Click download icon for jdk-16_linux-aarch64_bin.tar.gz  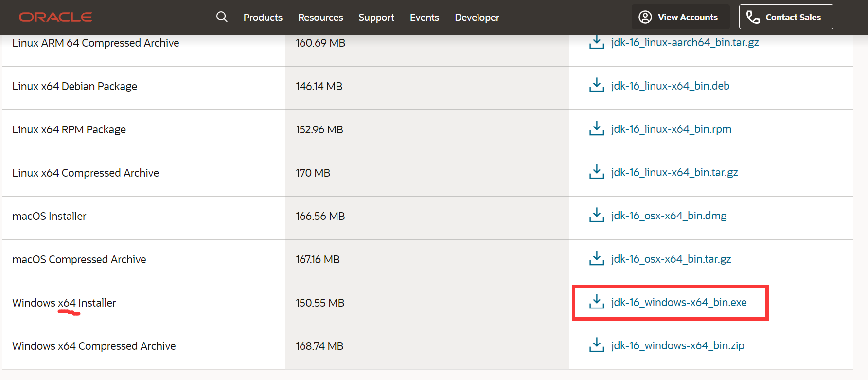[x=597, y=42]
